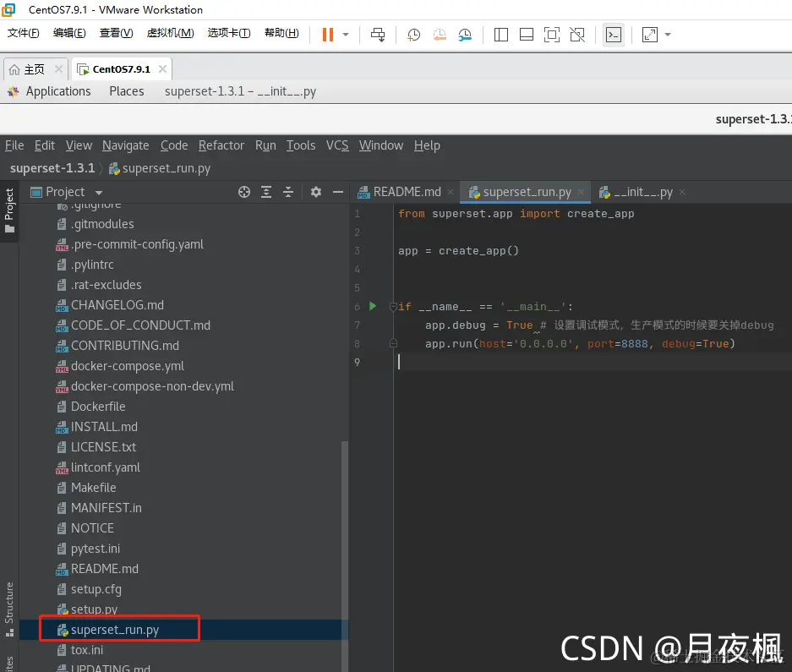This screenshot has width=792, height=672.
Task: Collapse the if __name__ block fold marker
Action: point(393,306)
